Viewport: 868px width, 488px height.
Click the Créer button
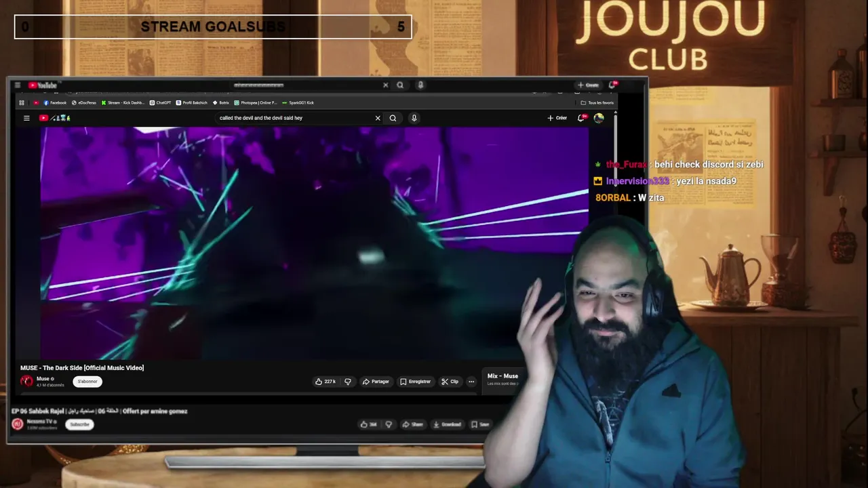(x=557, y=118)
